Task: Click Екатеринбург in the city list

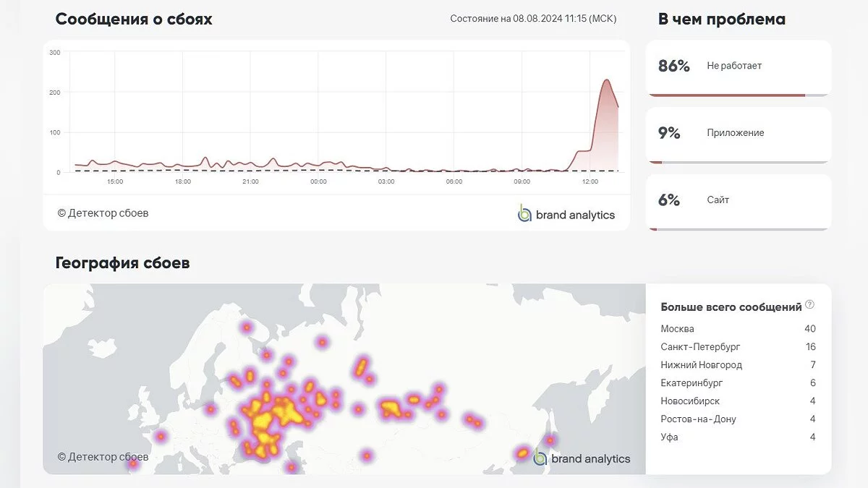Action: point(692,383)
